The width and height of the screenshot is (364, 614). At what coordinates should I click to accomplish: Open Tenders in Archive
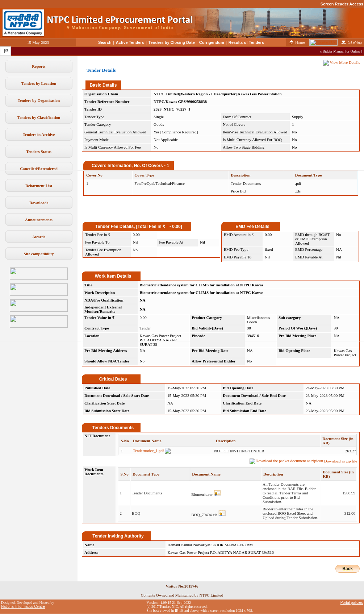click(39, 134)
